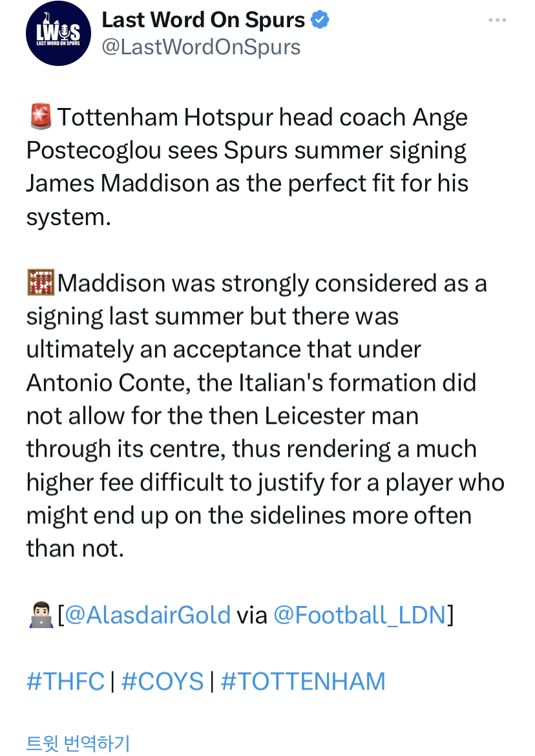Viewport: 535px width, 756px height.
Task: Open the #THFC hashtag
Action: pyautogui.click(x=65, y=682)
